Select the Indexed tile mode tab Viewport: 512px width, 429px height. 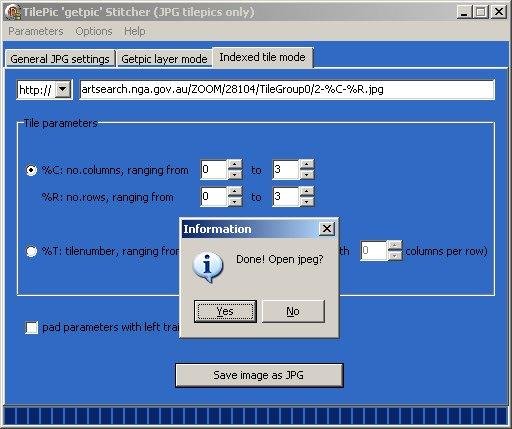262,57
